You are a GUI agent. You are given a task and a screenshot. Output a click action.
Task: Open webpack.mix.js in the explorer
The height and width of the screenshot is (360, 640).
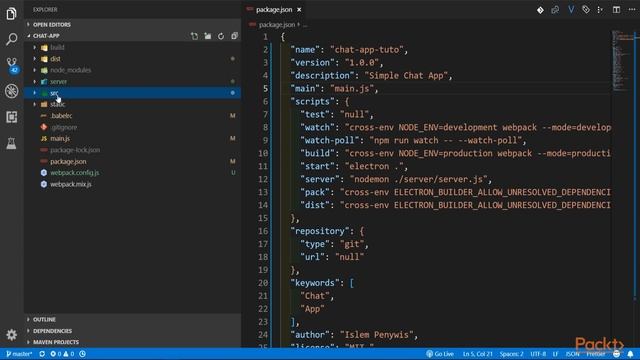coord(71,184)
